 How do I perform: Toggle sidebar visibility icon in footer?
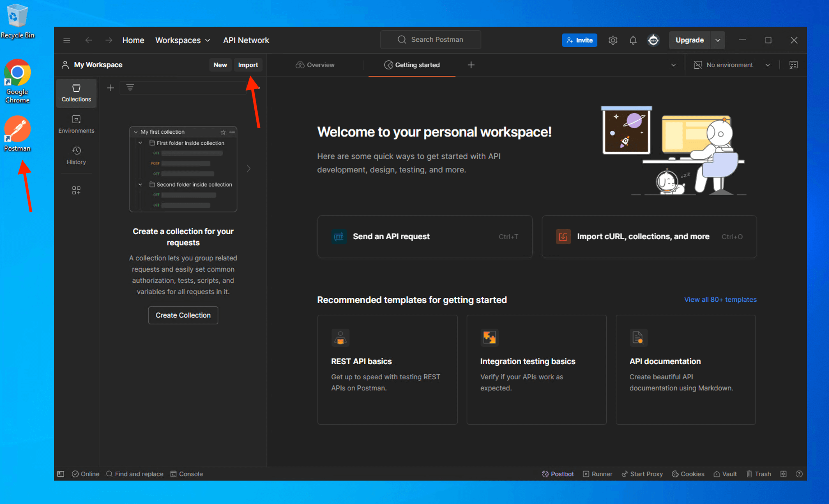click(61, 474)
